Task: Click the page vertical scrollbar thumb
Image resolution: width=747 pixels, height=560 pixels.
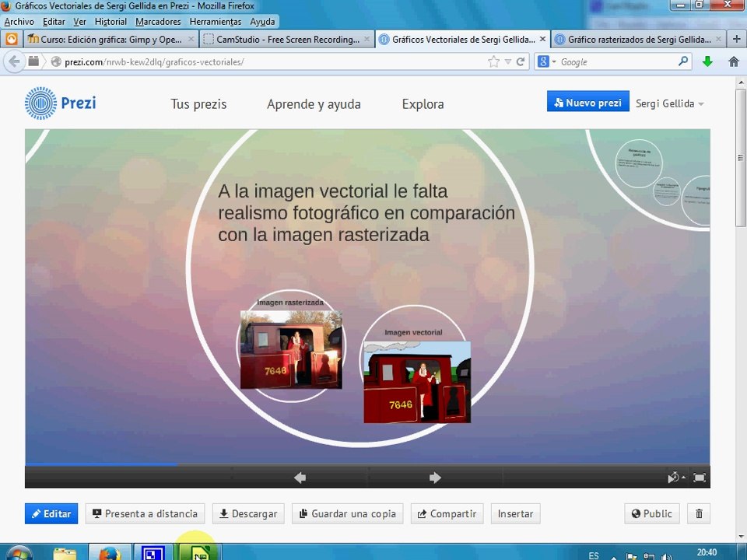Action: pyautogui.click(x=740, y=157)
